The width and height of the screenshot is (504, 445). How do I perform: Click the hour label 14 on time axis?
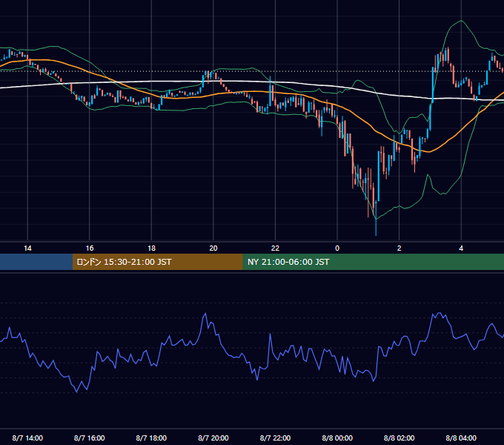(x=27, y=248)
